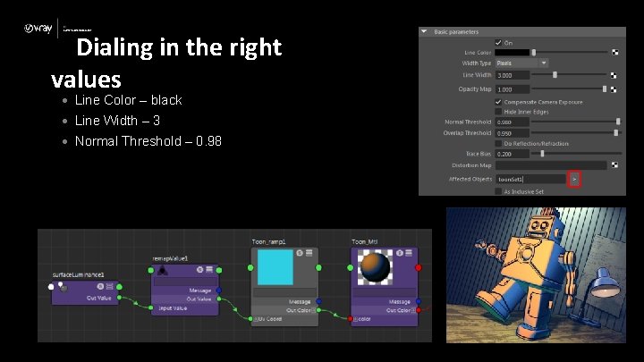Disable Compensate Camera Exposure checkbox

pyautogui.click(x=498, y=102)
